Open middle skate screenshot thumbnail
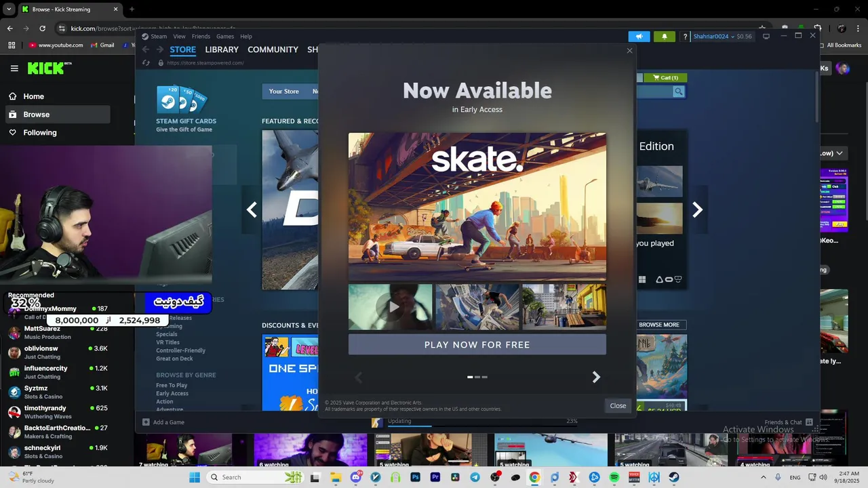This screenshot has width=868, height=488. pyautogui.click(x=477, y=307)
